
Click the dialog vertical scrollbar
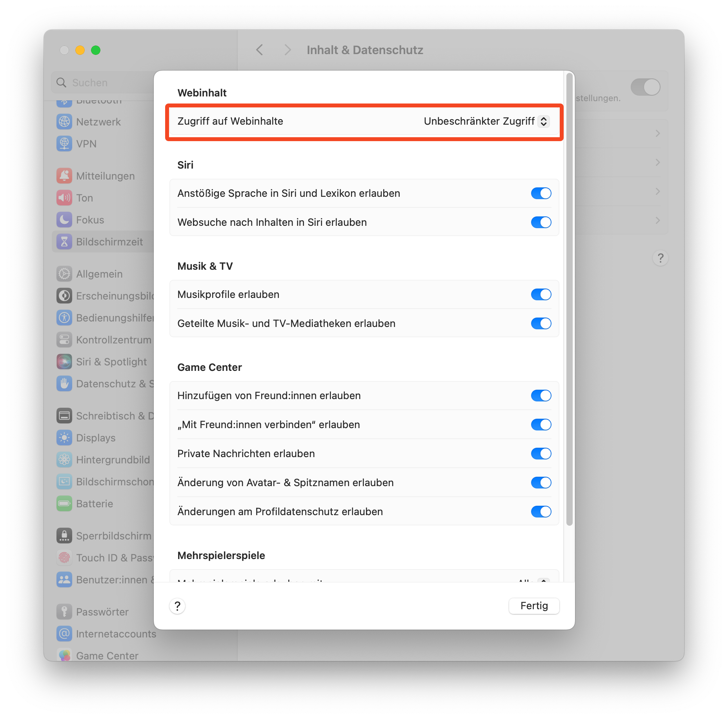(x=569, y=299)
